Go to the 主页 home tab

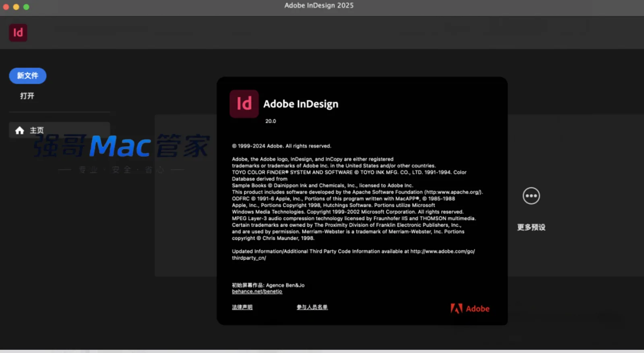[x=60, y=130]
